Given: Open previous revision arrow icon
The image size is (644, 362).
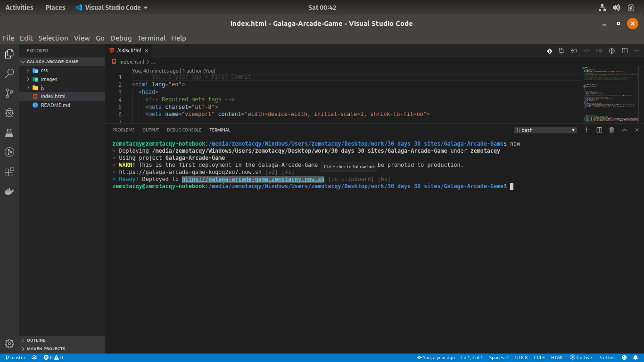Looking at the screenshot, I should 574,51.
